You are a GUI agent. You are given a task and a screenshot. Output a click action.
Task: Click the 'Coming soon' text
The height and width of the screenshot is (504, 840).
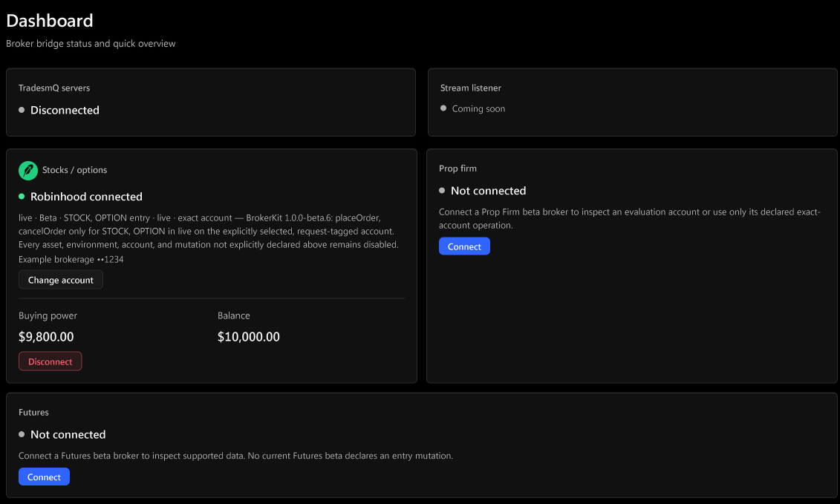478,108
